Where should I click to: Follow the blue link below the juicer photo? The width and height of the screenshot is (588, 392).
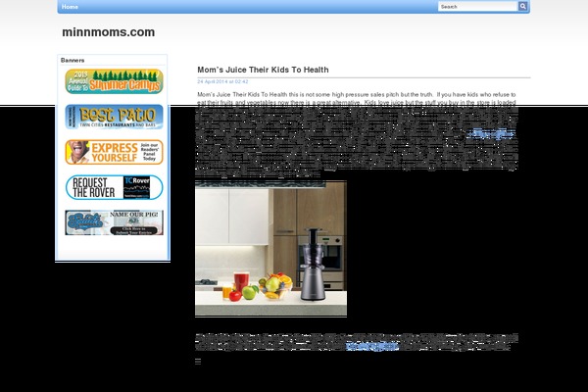pyautogui.click(x=372, y=346)
